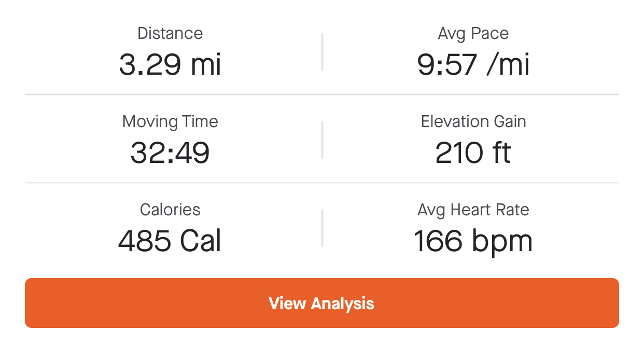
Task: Click the /mi unit in Avg Pace
Action: [x=508, y=65]
